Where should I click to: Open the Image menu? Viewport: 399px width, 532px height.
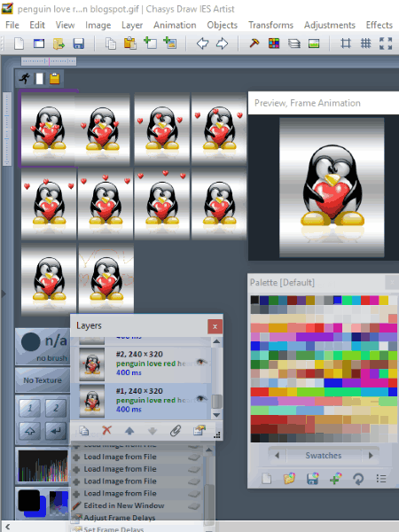point(98,25)
